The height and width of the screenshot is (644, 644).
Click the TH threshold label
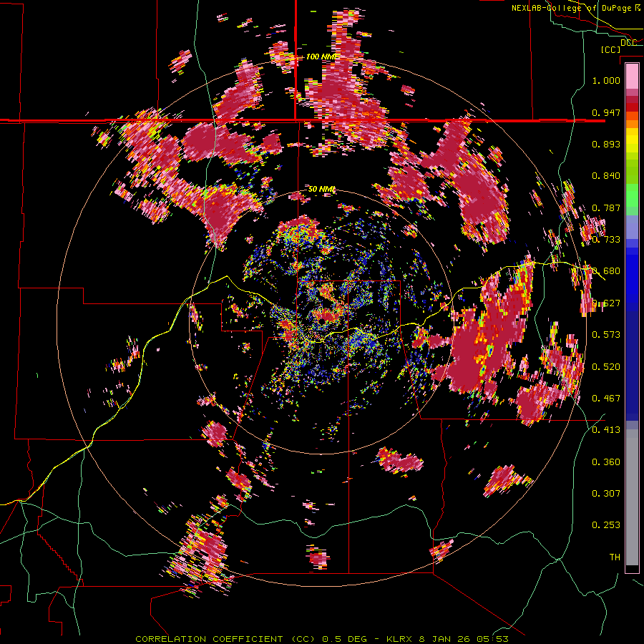(x=615, y=557)
